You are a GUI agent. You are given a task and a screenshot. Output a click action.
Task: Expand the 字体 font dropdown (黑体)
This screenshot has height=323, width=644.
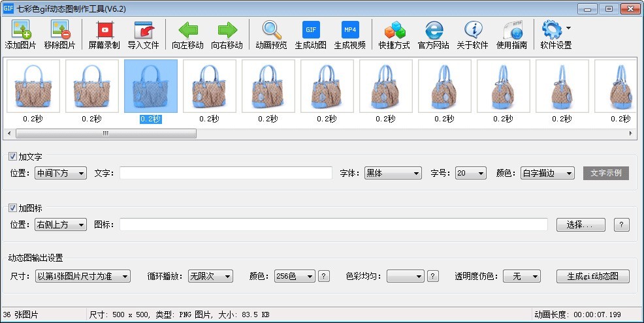click(x=393, y=173)
